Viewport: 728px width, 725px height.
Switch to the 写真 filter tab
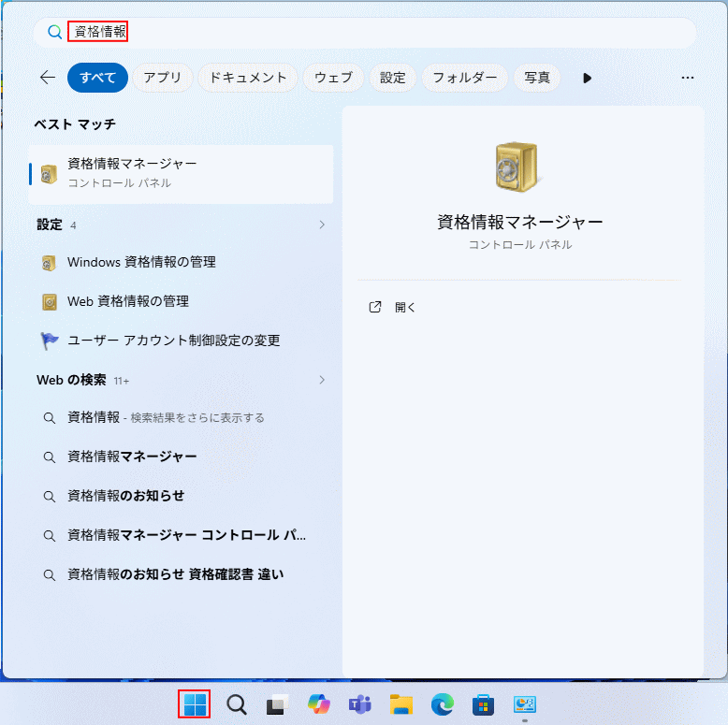(x=537, y=78)
